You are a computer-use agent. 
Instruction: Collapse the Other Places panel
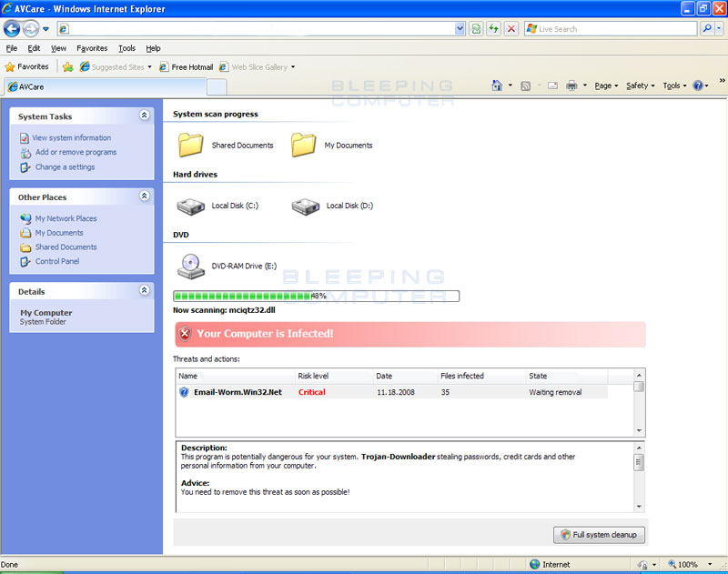pyautogui.click(x=144, y=196)
